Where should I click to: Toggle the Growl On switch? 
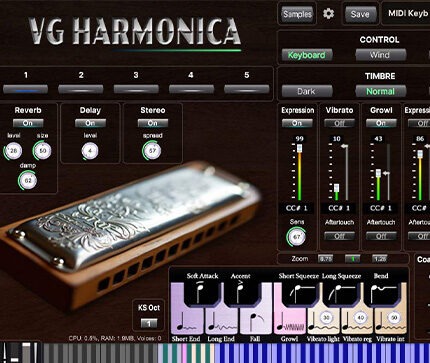coord(381,123)
